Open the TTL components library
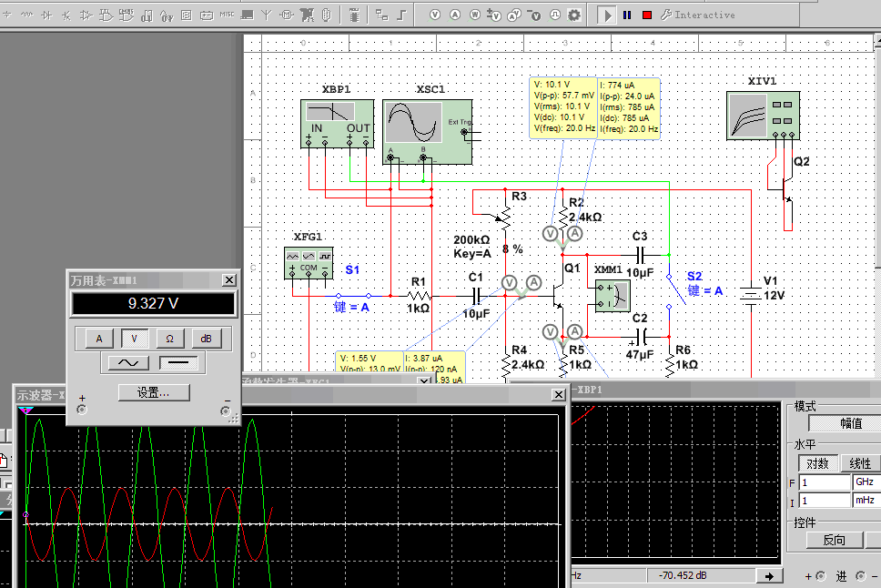 point(106,15)
